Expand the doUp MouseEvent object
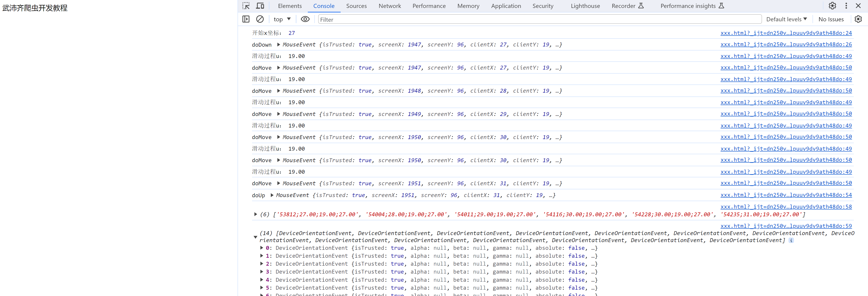The width and height of the screenshot is (868, 296). tap(272, 195)
